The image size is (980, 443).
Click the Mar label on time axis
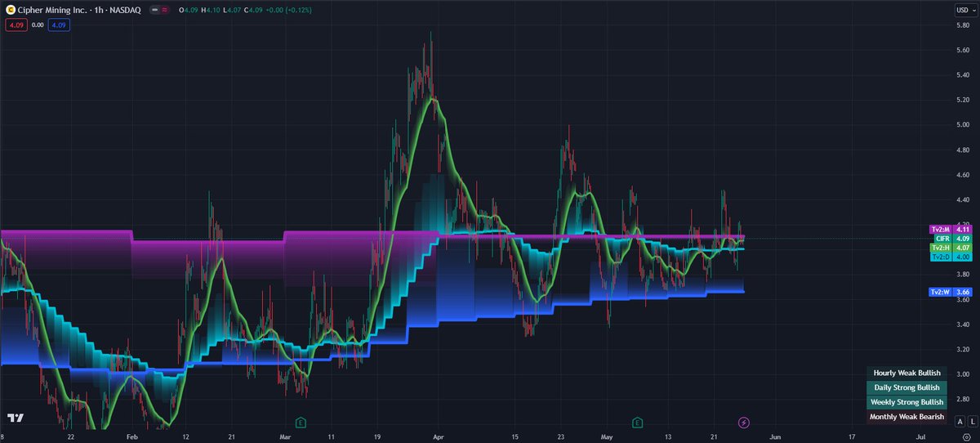[x=284, y=437]
